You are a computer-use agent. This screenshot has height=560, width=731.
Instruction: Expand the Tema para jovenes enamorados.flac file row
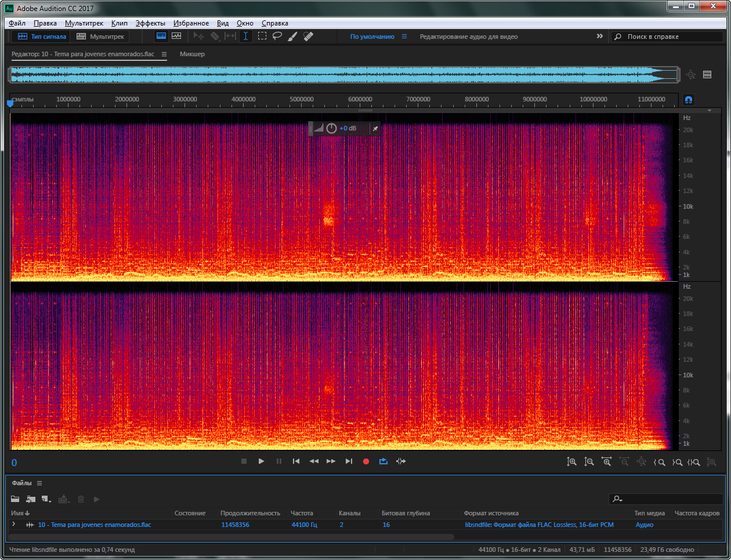(x=14, y=524)
